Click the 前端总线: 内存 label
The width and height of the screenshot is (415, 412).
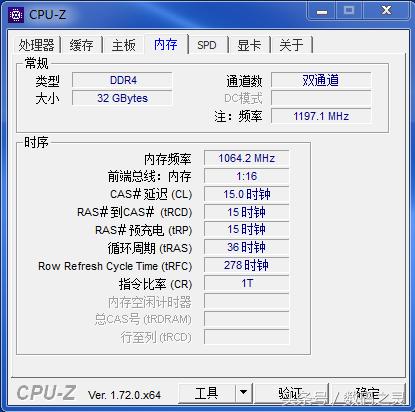tap(149, 176)
